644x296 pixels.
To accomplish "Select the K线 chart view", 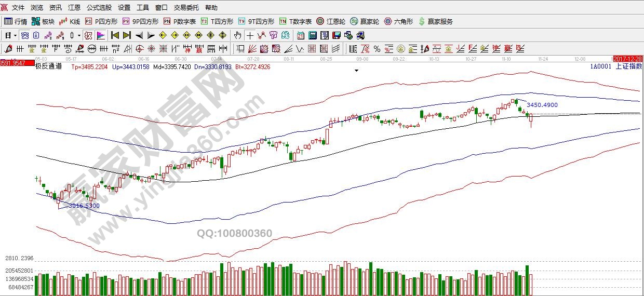I will point(70,21).
